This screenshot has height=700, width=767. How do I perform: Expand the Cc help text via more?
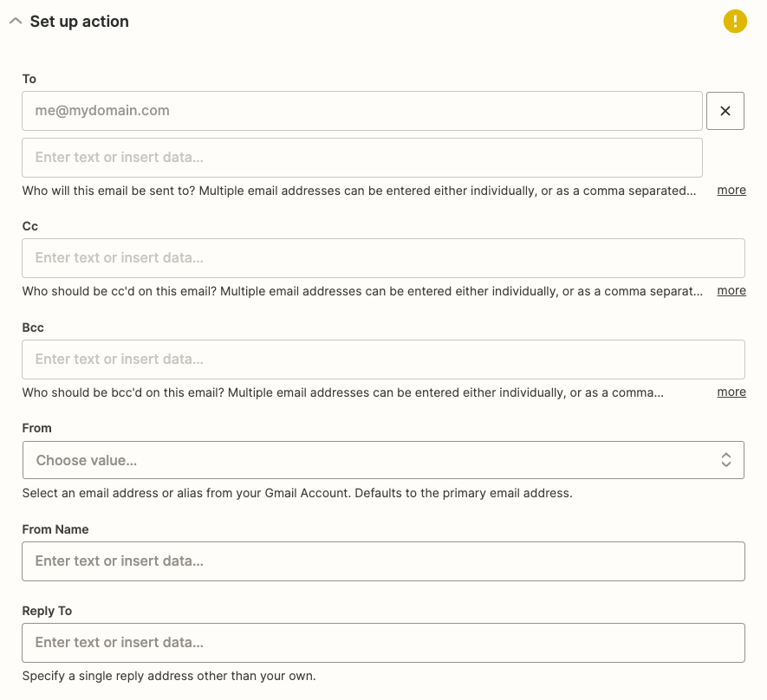731,291
